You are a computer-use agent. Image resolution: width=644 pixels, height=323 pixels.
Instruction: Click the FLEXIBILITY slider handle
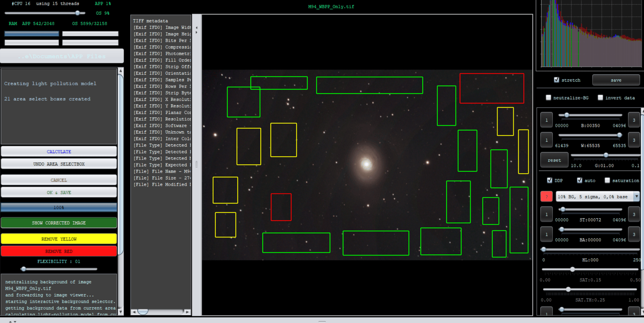[x=23, y=269]
